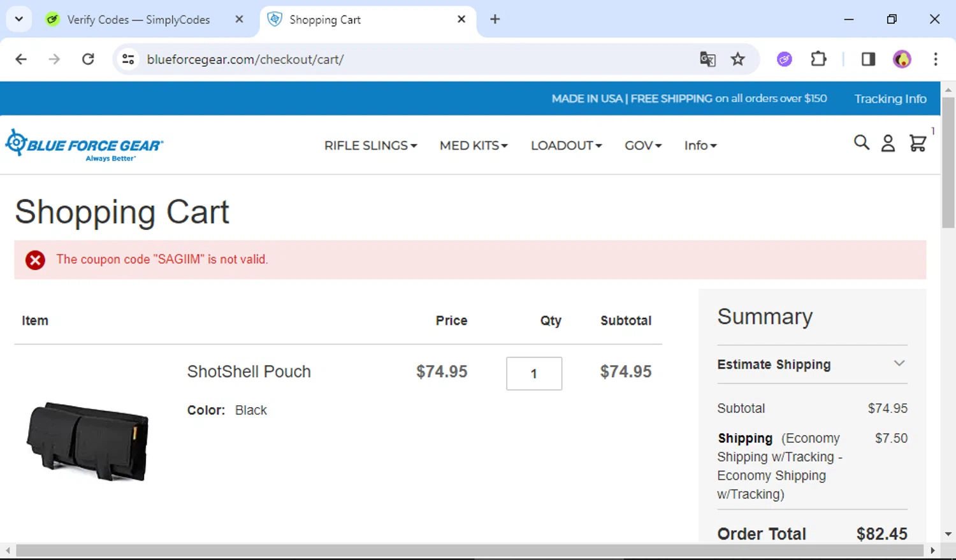Click the Blue Force Gear logo
This screenshot has width=956, height=560.
click(84, 145)
